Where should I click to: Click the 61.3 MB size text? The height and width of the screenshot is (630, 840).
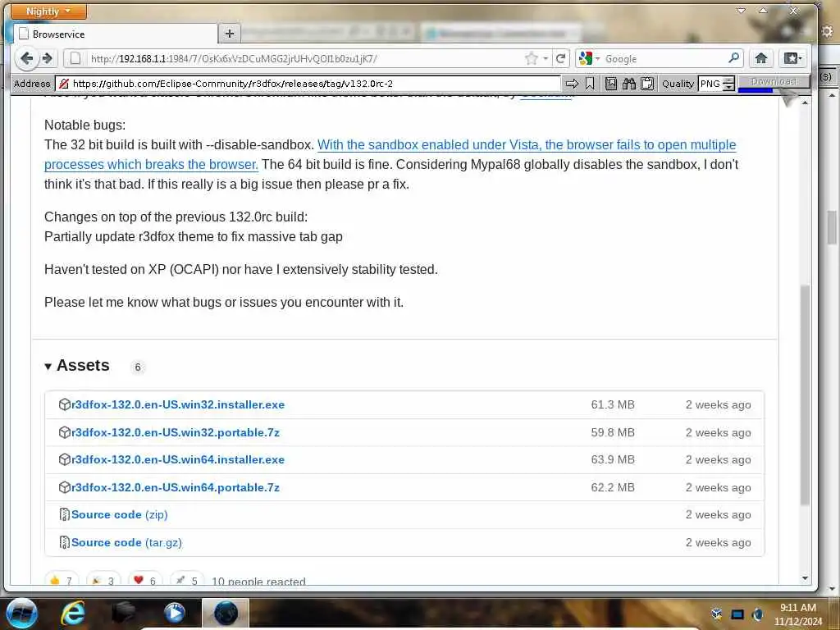click(x=613, y=404)
